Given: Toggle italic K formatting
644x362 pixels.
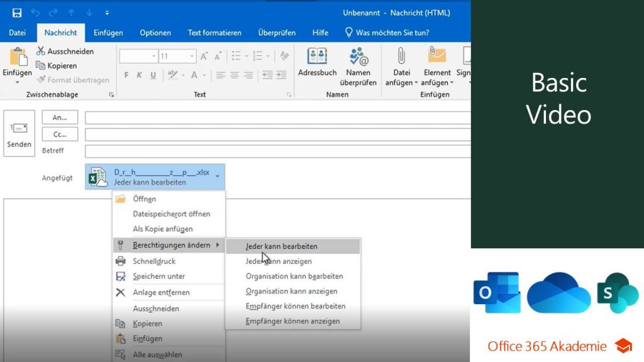Looking at the screenshot, I should coord(139,75).
